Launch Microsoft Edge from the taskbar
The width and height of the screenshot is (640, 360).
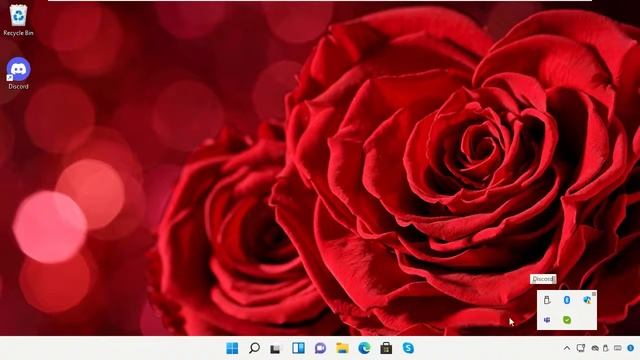pyautogui.click(x=364, y=348)
